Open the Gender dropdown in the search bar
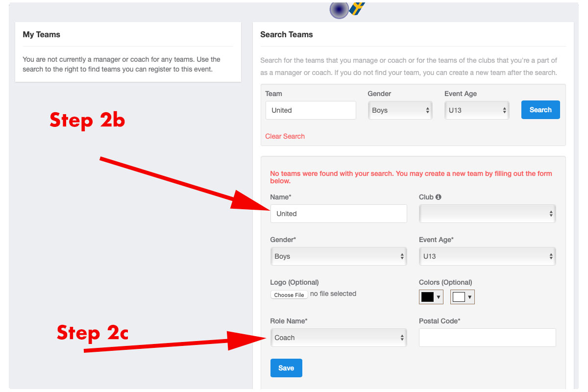The image size is (588, 392). 400,110
